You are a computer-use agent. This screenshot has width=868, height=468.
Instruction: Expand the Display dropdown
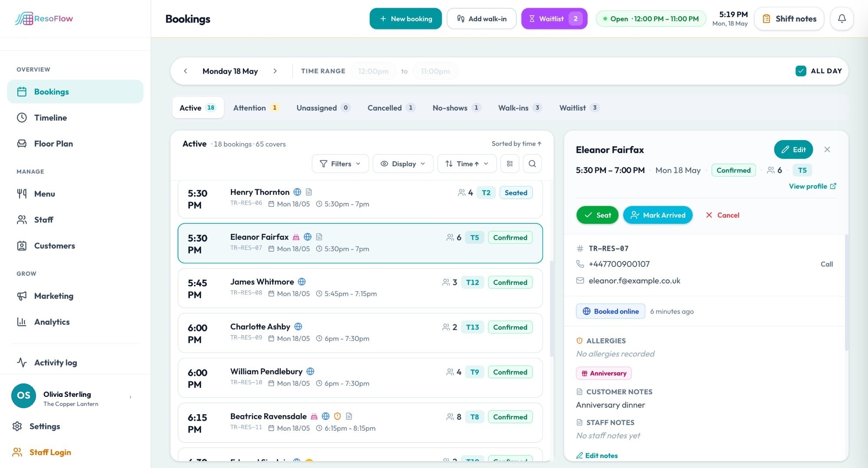(x=403, y=164)
